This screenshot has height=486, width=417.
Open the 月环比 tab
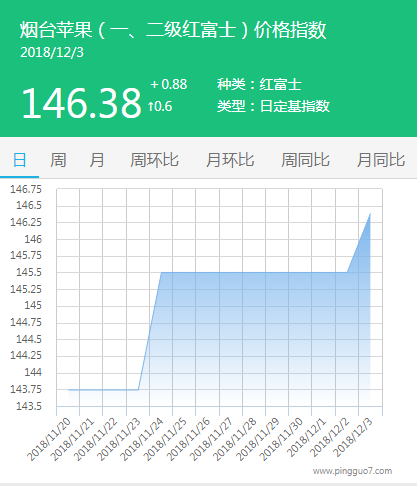[x=230, y=160]
